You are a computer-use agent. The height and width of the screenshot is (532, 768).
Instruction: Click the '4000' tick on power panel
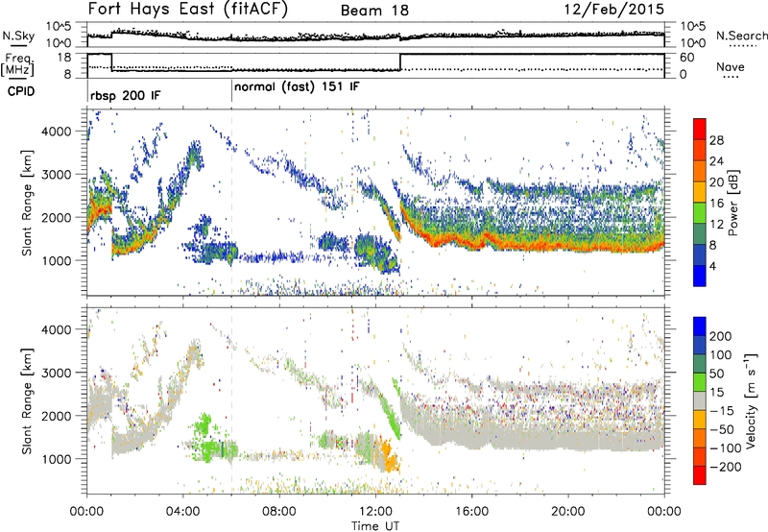56,132
